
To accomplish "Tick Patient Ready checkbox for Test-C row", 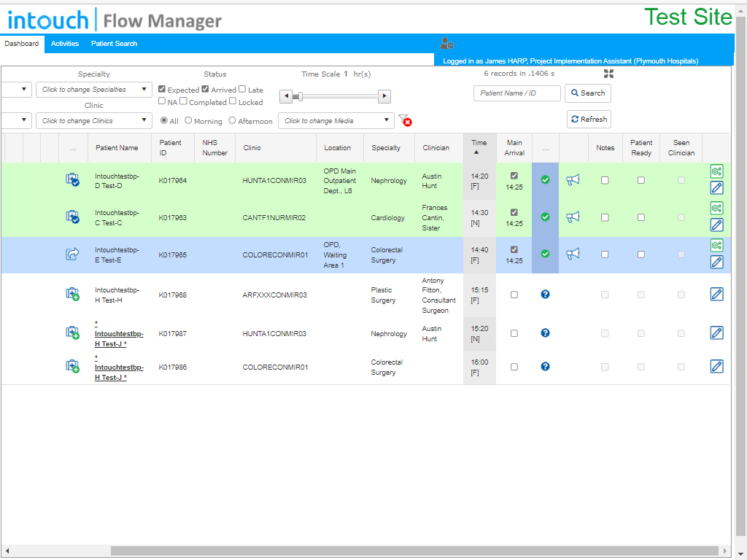I will point(640,217).
